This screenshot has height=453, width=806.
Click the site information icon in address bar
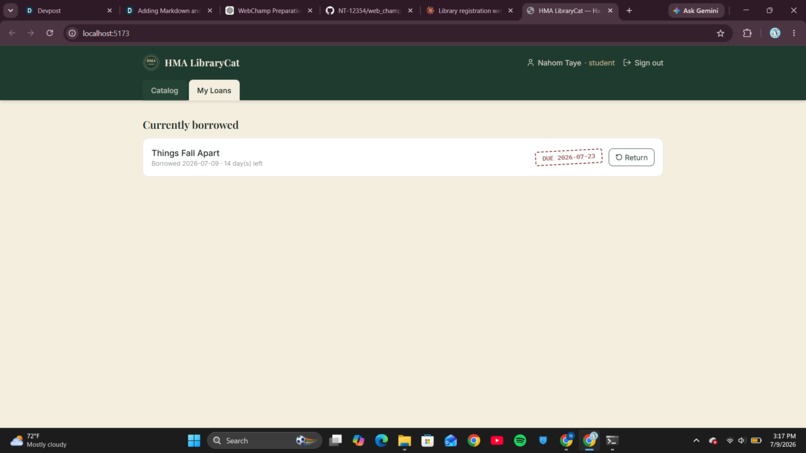[72, 33]
